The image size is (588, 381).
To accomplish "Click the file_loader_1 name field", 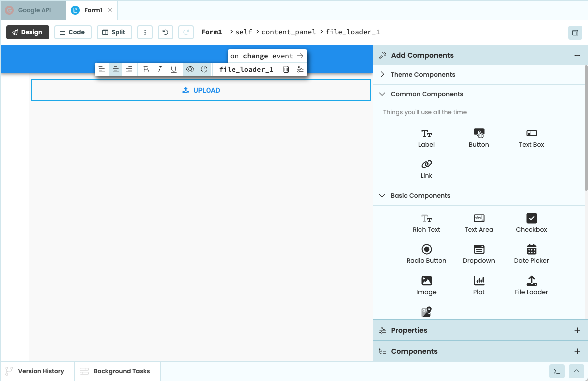I will click(245, 69).
